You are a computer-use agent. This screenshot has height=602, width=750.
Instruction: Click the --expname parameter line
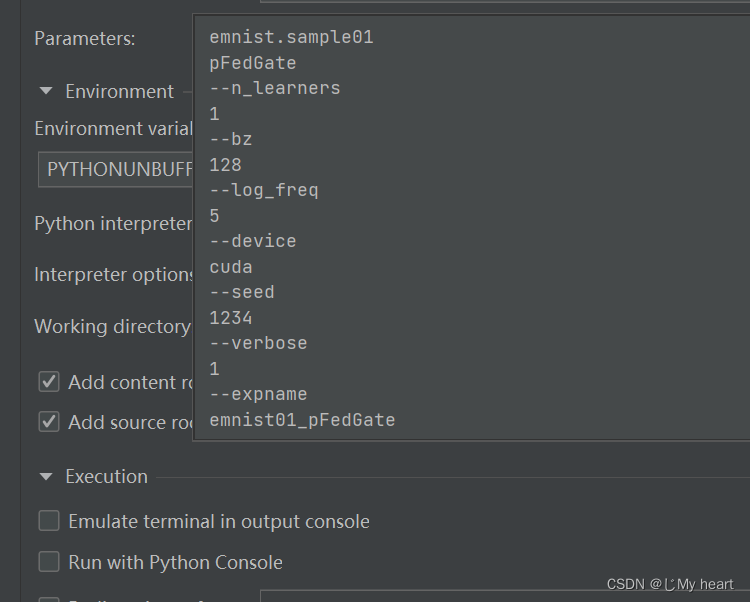(x=258, y=394)
